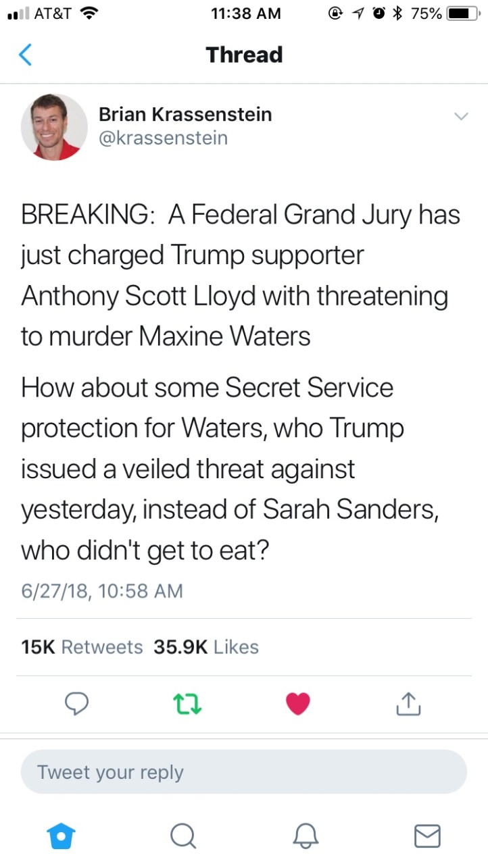Open the Messages envelope tab
Viewport: 488px width, 868px height.
pos(426,836)
